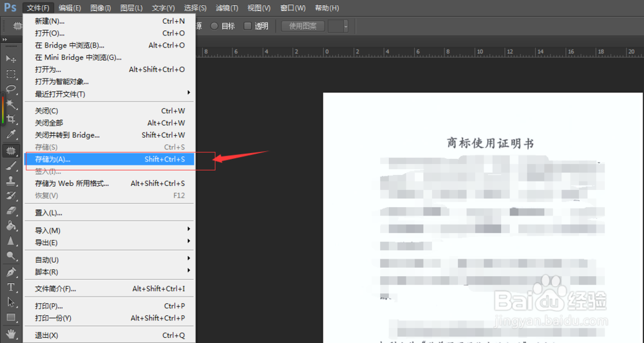Choose 退出(X) to quit Photoshop
This screenshot has height=343, width=644.
coord(109,335)
